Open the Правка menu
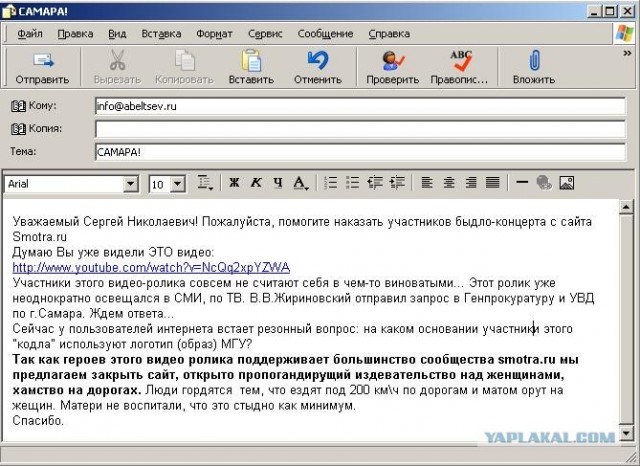The image size is (640, 466). (75, 34)
